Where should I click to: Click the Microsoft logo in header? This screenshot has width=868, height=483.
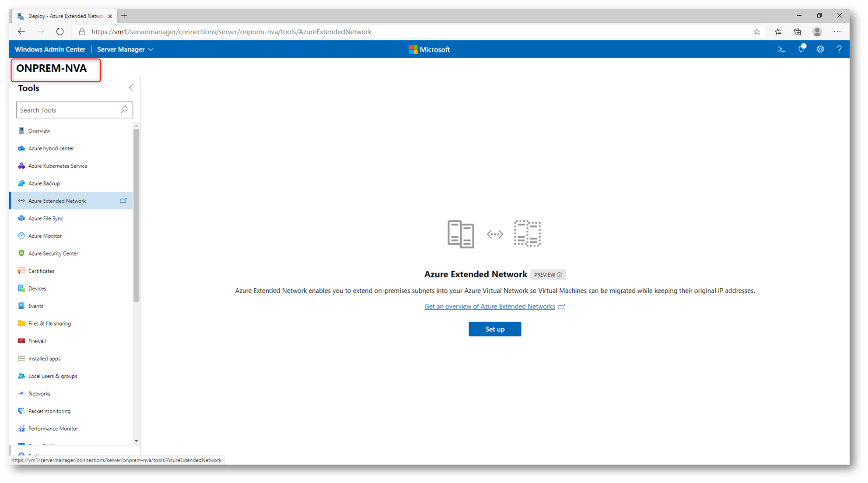point(429,49)
